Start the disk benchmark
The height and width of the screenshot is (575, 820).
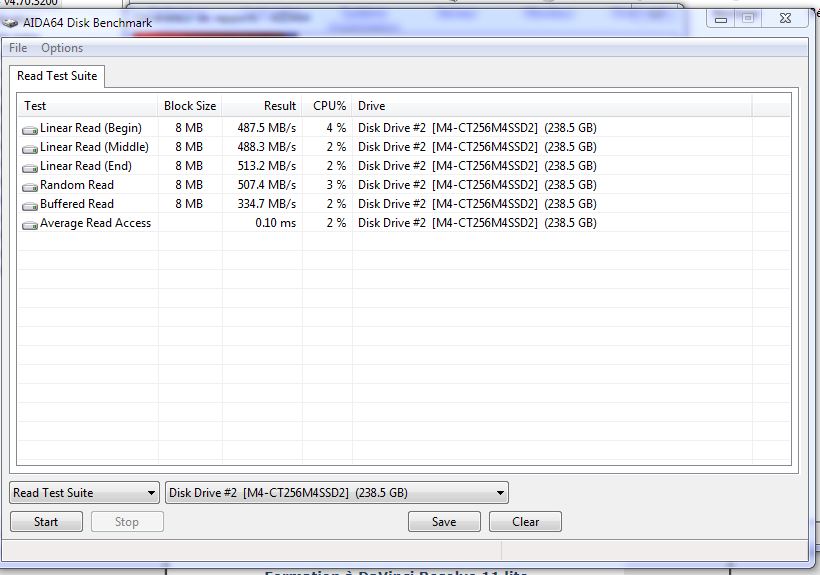point(46,522)
